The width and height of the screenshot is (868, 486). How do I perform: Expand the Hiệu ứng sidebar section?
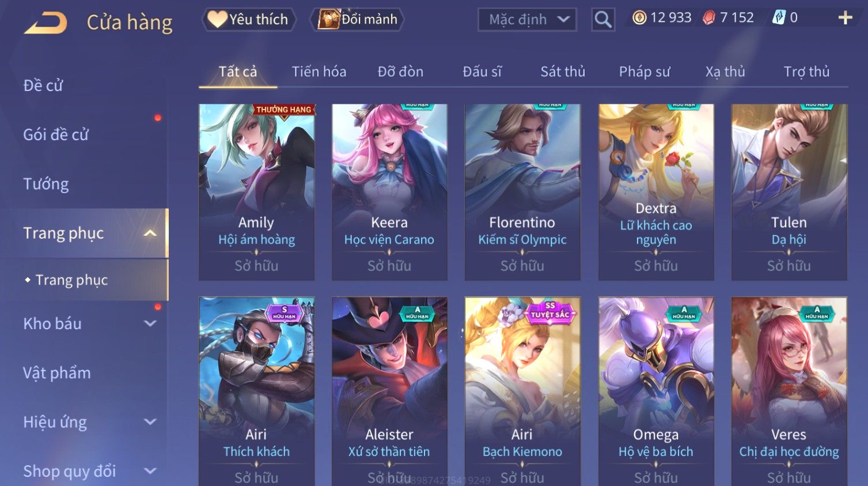tap(150, 422)
